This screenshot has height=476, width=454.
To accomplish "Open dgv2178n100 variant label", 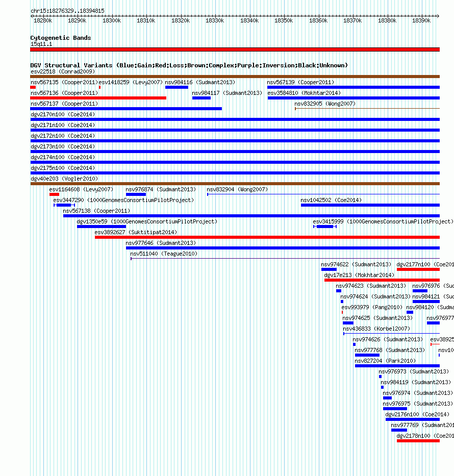I will point(425,436).
